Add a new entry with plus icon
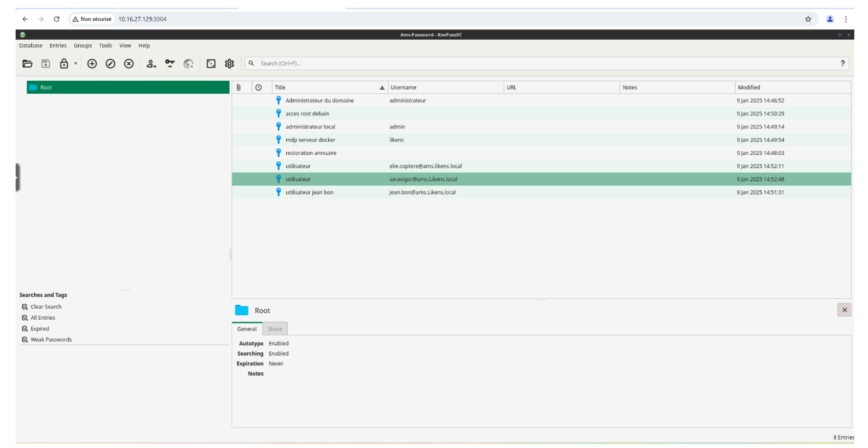 click(x=92, y=64)
